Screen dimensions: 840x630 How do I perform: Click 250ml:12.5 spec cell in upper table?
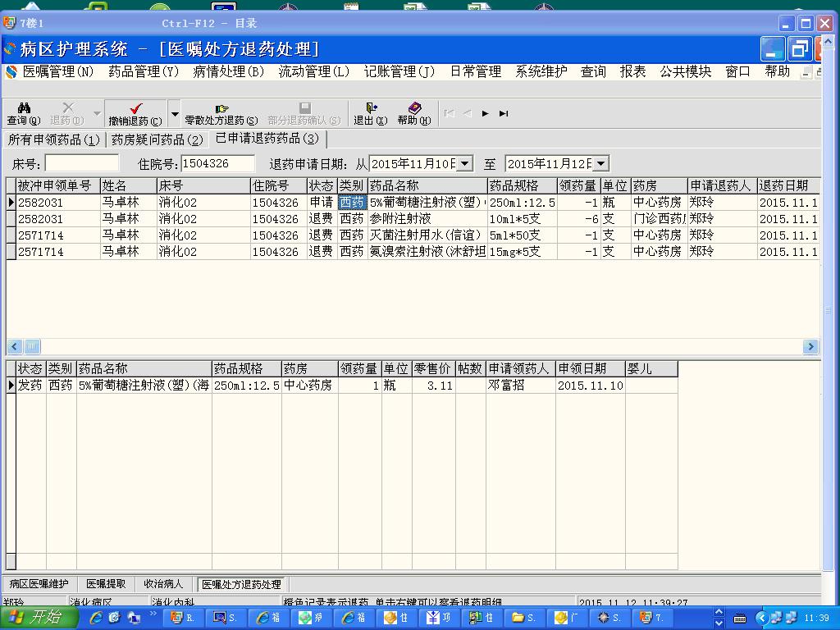coord(522,203)
